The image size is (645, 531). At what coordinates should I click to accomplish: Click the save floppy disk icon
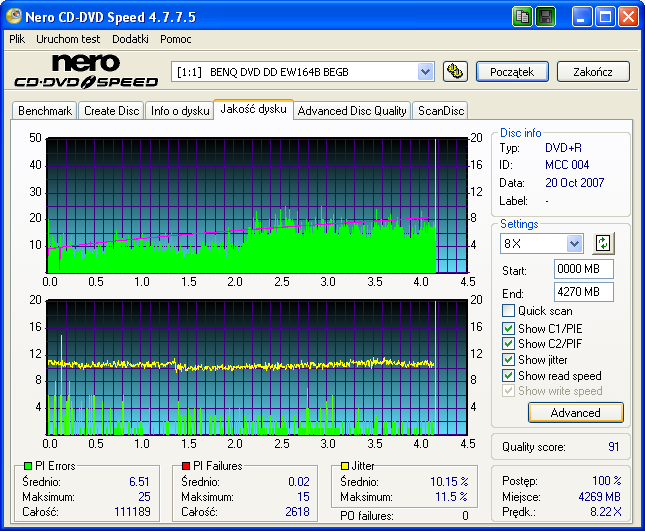click(546, 17)
